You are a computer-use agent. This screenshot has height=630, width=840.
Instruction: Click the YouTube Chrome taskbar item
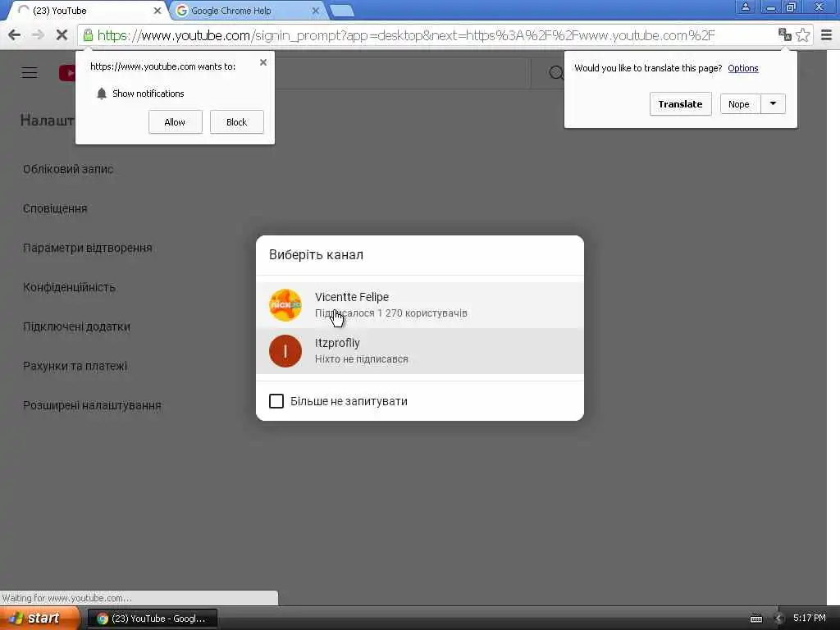coord(153,619)
